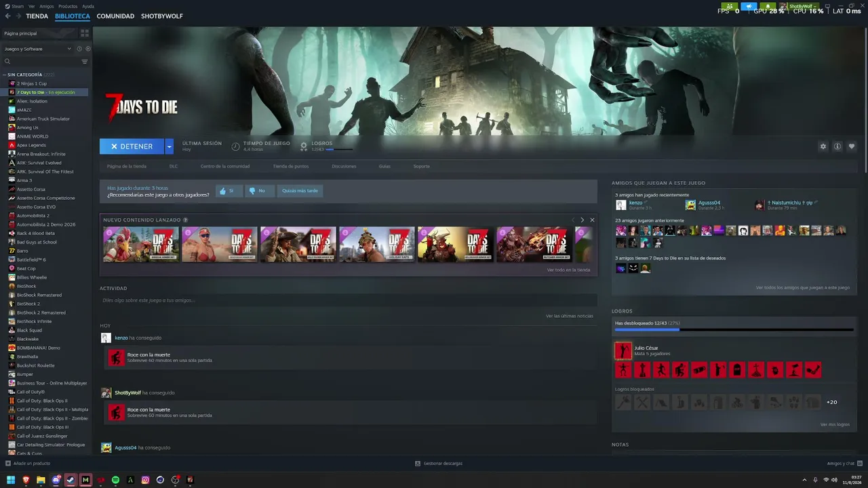Viewport: 868px width, 488px height.
Task: Open Instagram from the Windows taskbar
Action: [145, 480]
